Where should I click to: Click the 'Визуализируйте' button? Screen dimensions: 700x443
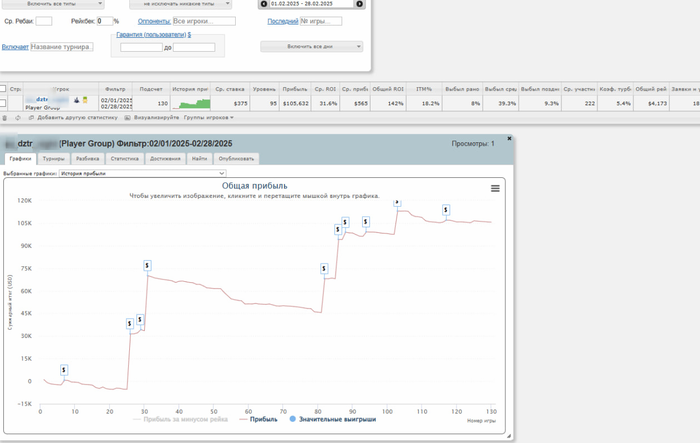pos(152,118)
